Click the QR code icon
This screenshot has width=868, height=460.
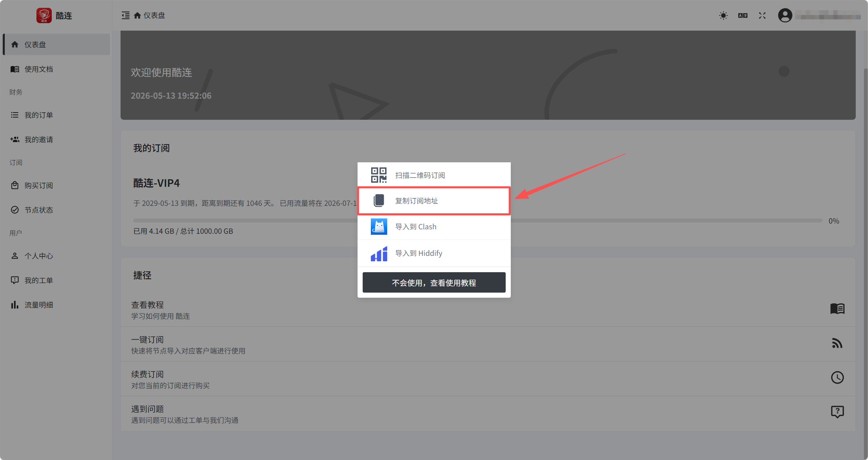[x=379, y=175]
